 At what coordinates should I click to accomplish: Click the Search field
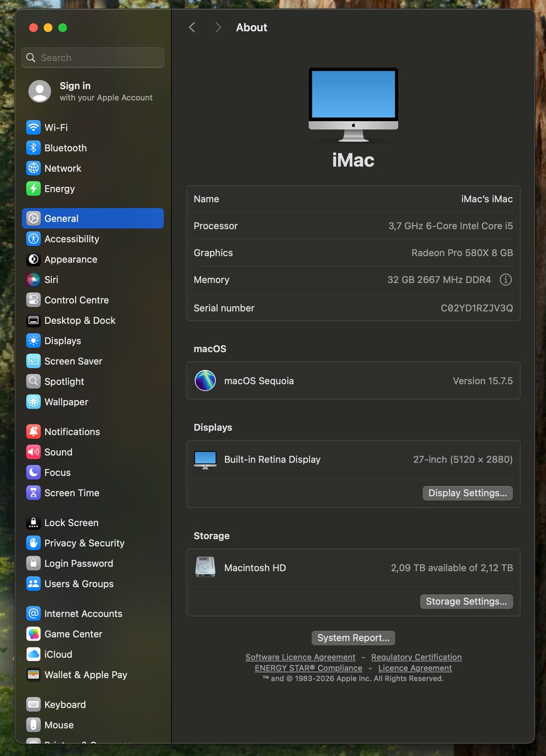tap(93, 57)
